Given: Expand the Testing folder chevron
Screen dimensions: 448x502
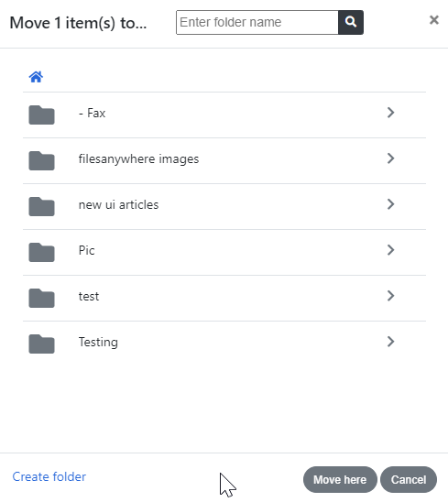Looking at the screenshot, I should click(390, 342).
